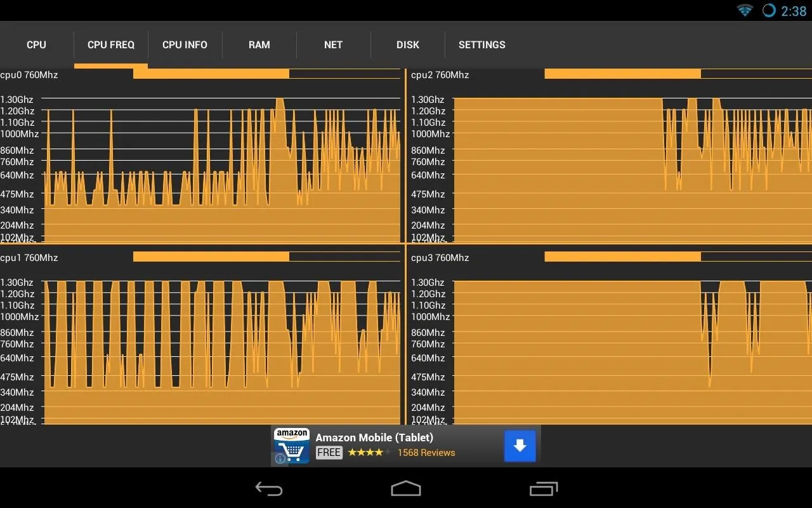Open the 1568 Reviews link
This screenshot has height=508, width=812.
[x=426, y=453]
